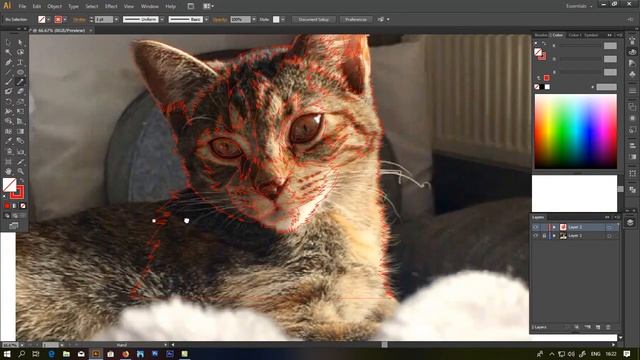640x360 pixels.
Task: Open Symbols panel icon in right dock
Action: pyautogui.click(x=632, y=74)
